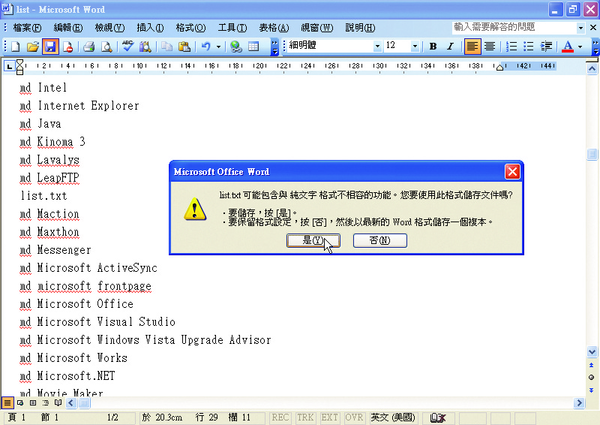Click the Save floppy disk icon
The height and width of the screenshot is (425, 600).
coord(51,47)
